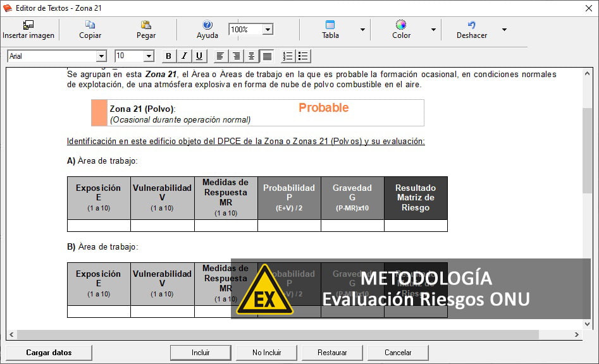
Task: Click Vulnerabilidad V header in table B
Action: [x=163, y=284]
